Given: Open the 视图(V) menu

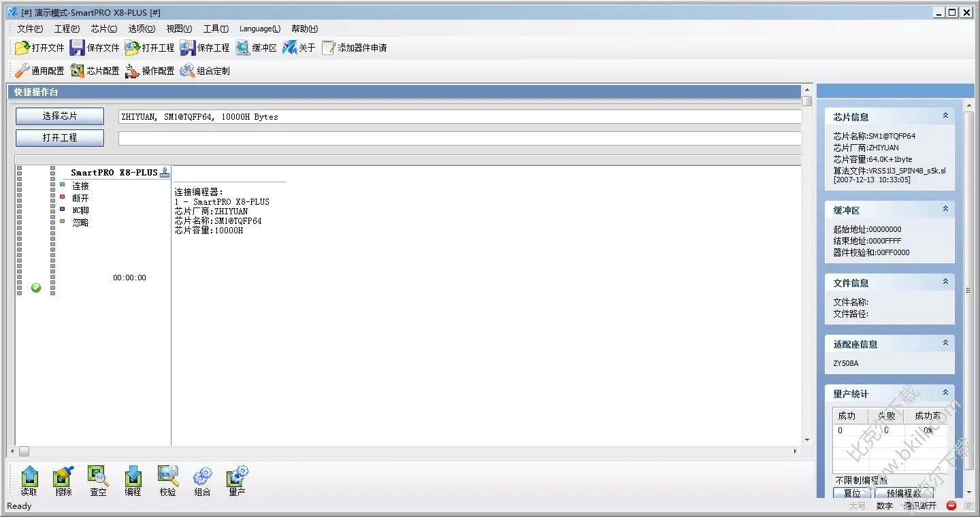Looking at the screenshot, I should (179, 29).
